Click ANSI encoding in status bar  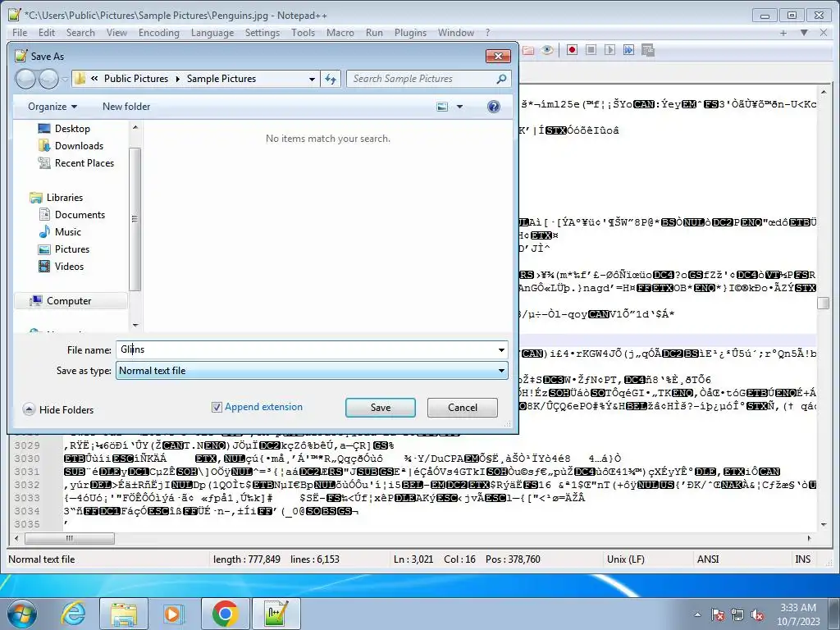[x=708, y=559]
